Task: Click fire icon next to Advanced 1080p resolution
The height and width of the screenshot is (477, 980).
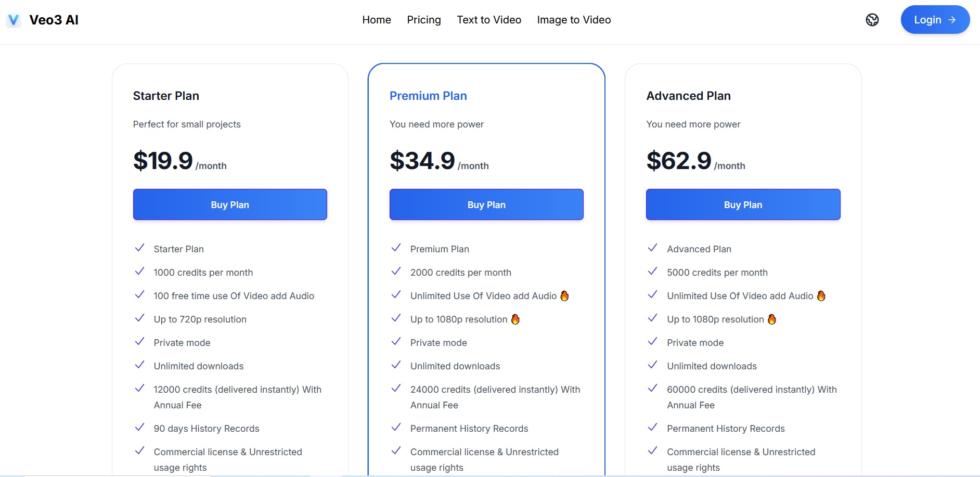Action: tap(772, 319)
